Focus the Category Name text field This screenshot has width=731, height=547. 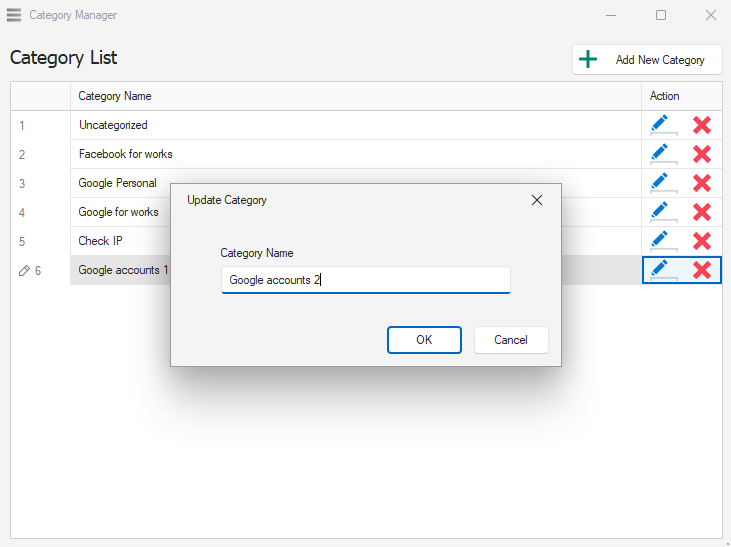pyautogui.click(x=365, y=280)
